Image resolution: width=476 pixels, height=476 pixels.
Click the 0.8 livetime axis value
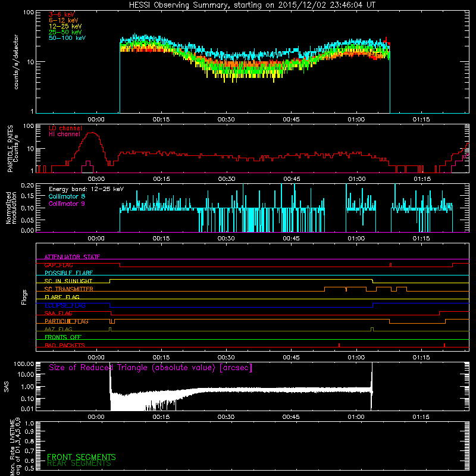[29, 441]
